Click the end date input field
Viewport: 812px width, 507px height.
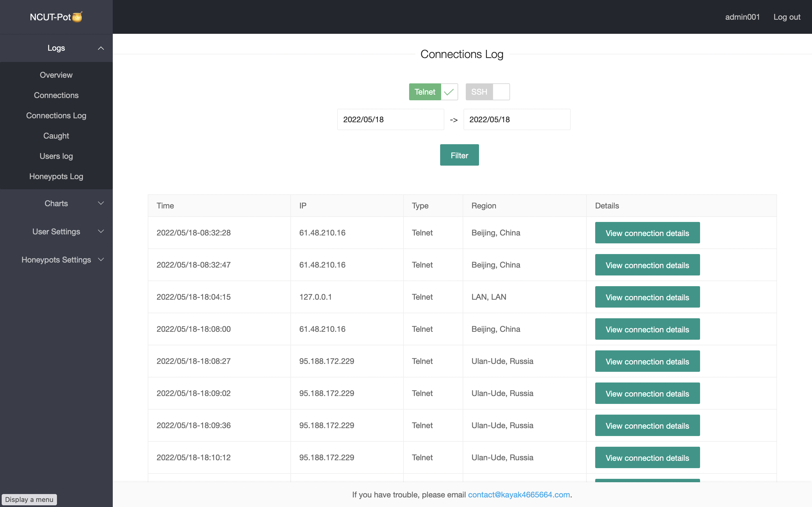point(517,120)
